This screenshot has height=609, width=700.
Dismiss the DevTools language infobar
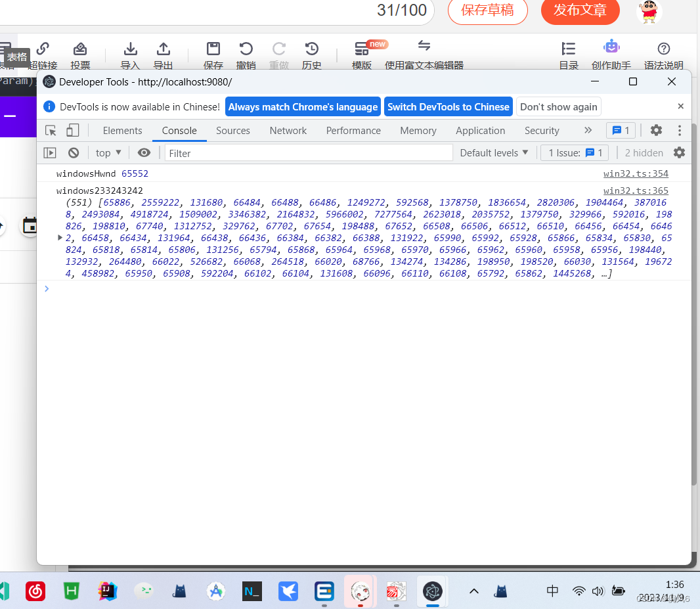[680, 106]
